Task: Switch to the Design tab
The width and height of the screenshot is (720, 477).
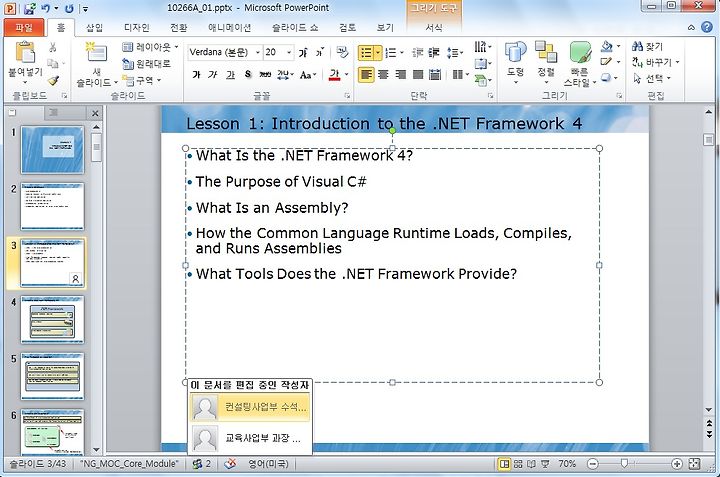Action: coord(137,28)
